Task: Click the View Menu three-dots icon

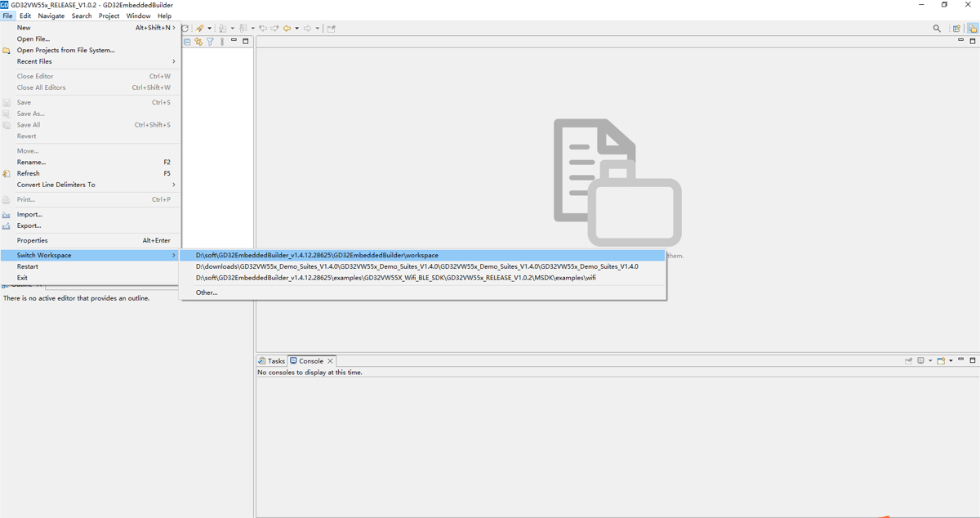Action: 222,42
